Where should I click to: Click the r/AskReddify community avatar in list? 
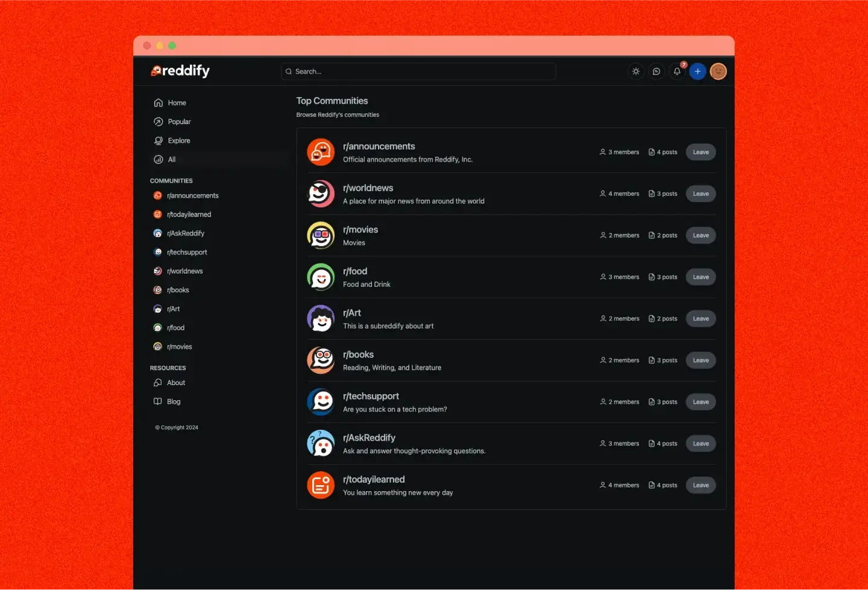pos(321,443)
